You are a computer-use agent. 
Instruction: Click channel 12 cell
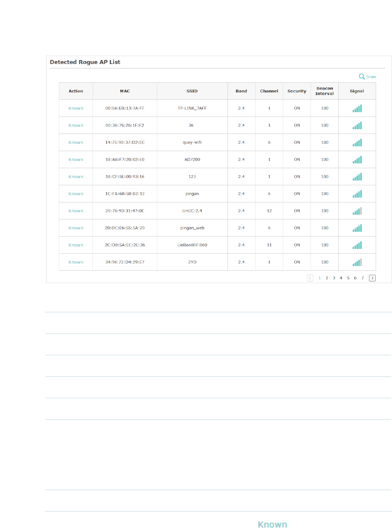point(269,211)
